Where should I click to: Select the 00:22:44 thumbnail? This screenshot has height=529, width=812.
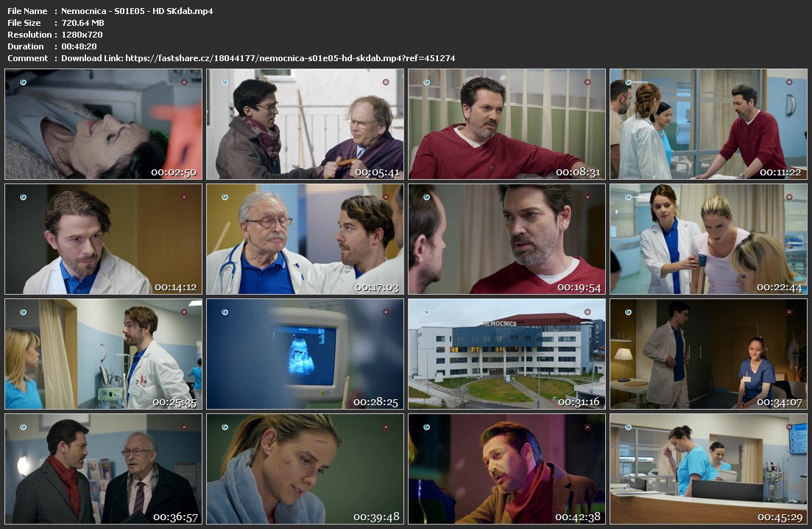pyautogui.click(x=708, y=239)
